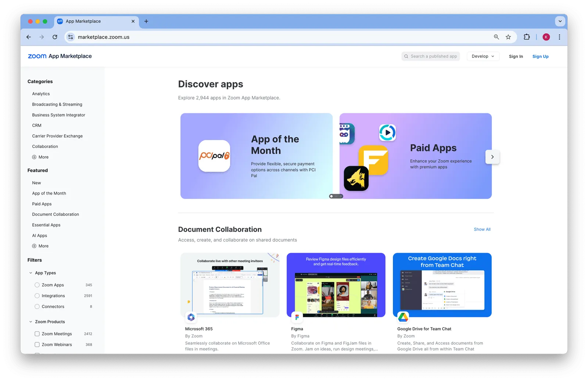This screenshot has width=588, height=381.
Task: Open the Microsoft 365 preview thumbnail
Action: click(230, 285)
